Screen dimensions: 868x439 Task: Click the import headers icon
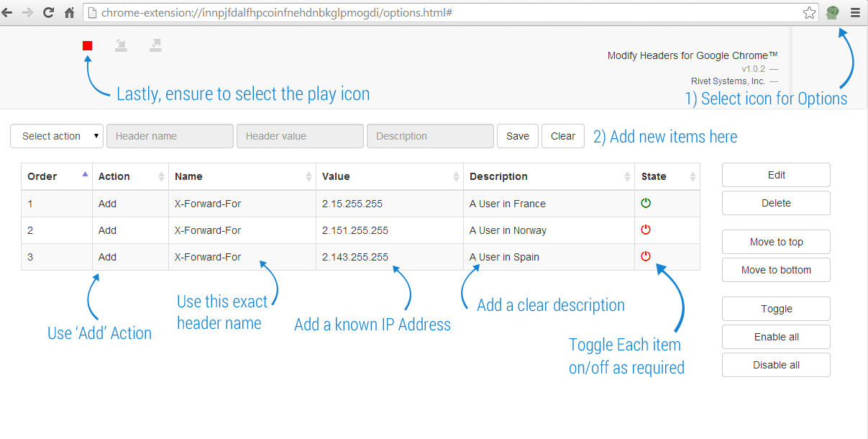(122, 45)
